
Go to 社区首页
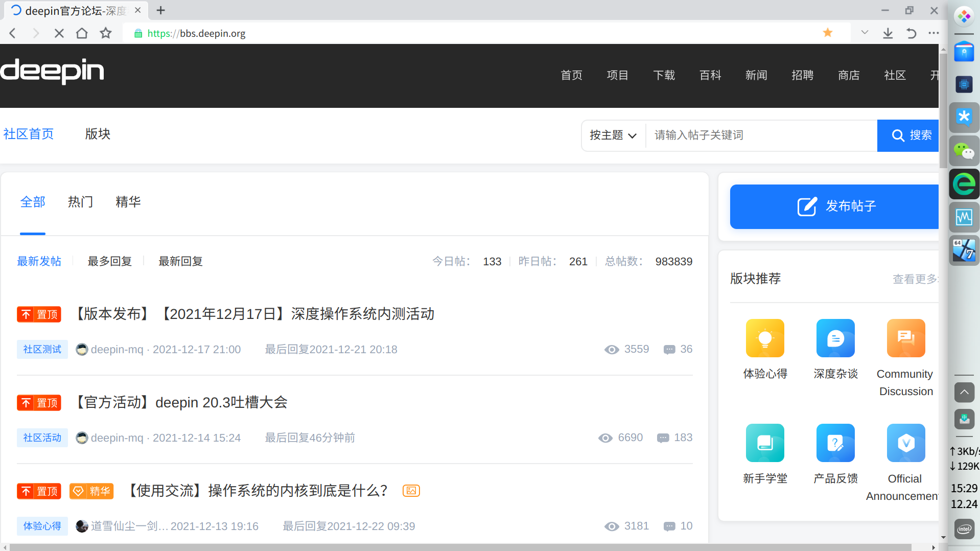[29, 134]
